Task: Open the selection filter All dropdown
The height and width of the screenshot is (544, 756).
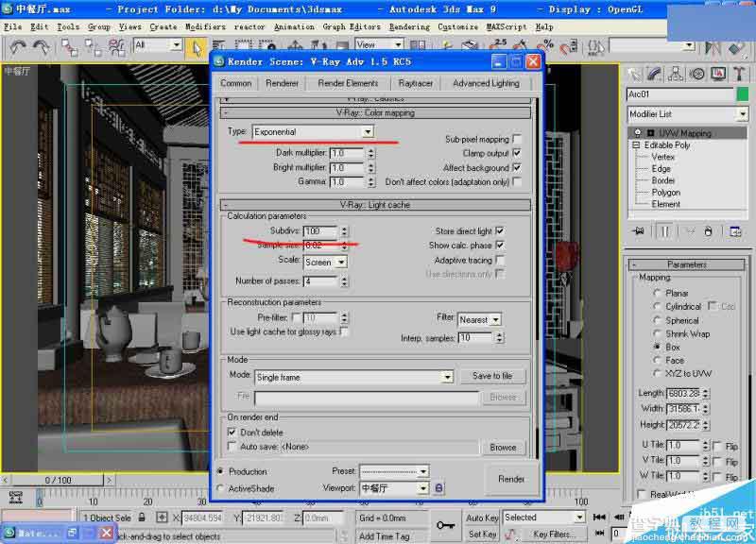Action: click(177, 44)
